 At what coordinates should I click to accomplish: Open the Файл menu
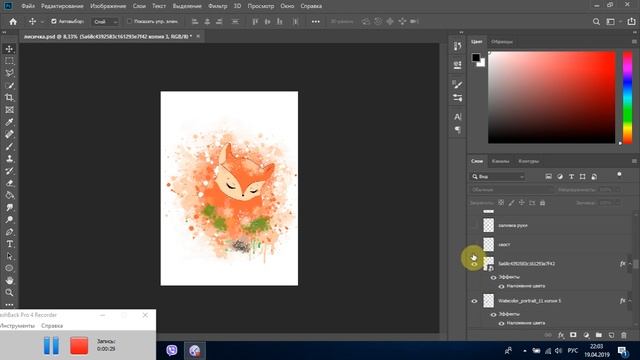(28, 6)
